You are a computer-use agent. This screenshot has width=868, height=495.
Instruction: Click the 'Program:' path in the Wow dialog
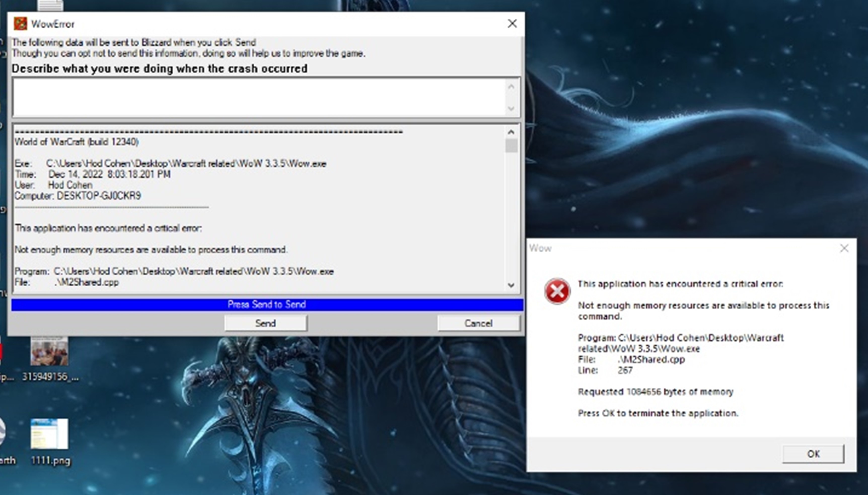[x=681, y=343]
